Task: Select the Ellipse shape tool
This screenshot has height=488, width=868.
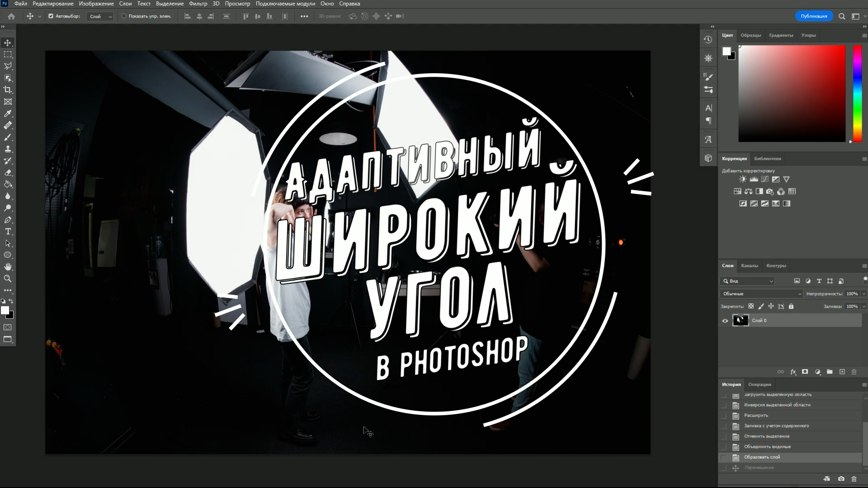Action: point(8,255)
